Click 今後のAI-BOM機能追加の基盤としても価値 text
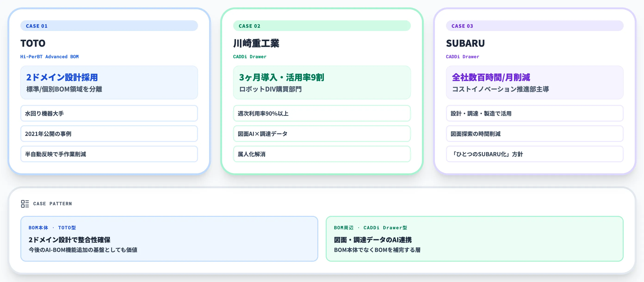This screenshot has width=644, height=282. tap(83, 250)
